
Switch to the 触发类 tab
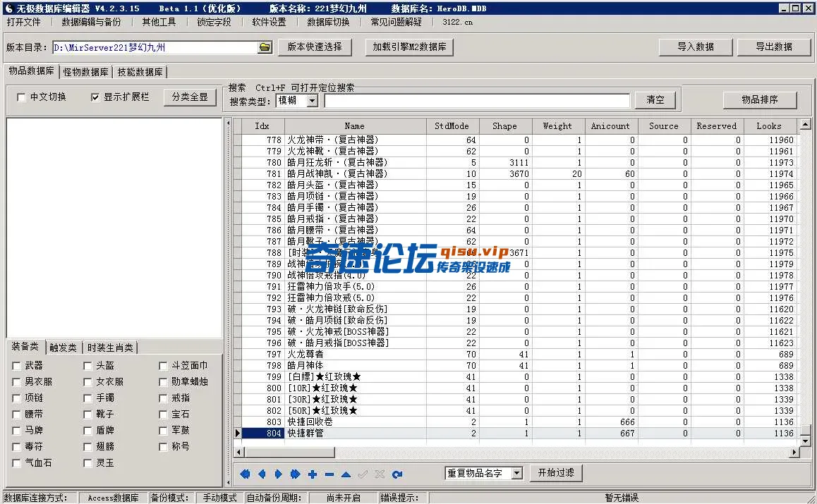[63, 348]
